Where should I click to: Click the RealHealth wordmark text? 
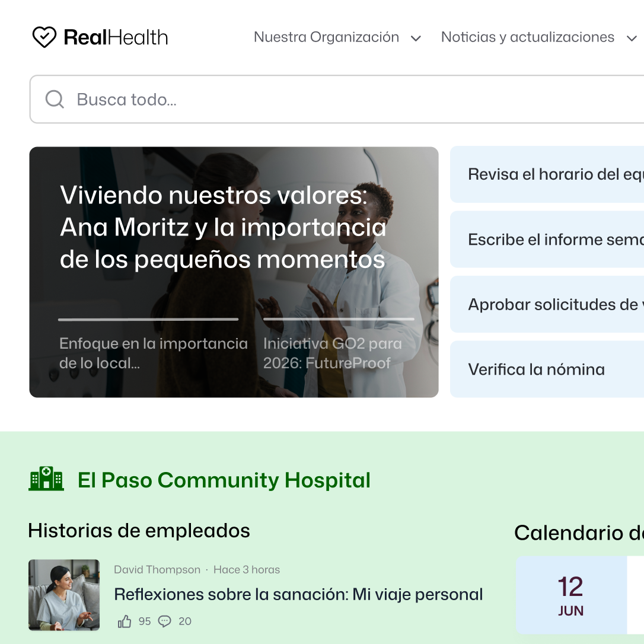click(x=116, y=37)
